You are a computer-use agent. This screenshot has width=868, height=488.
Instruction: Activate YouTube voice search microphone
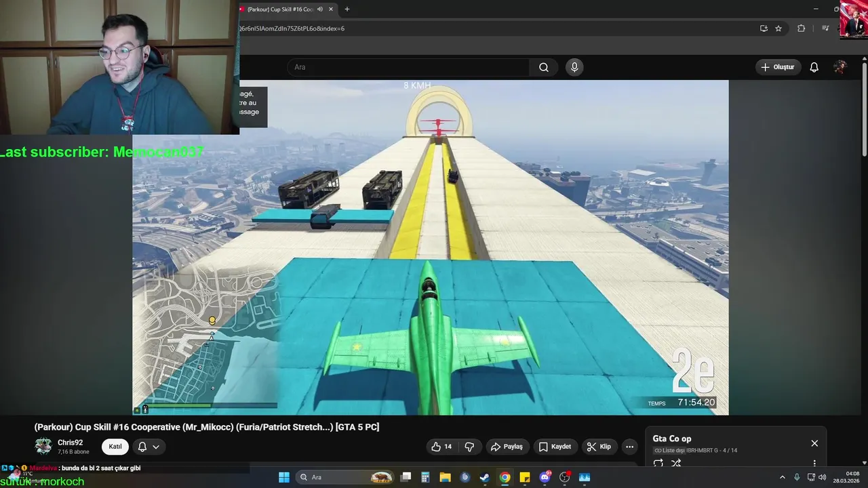point(574,67)
